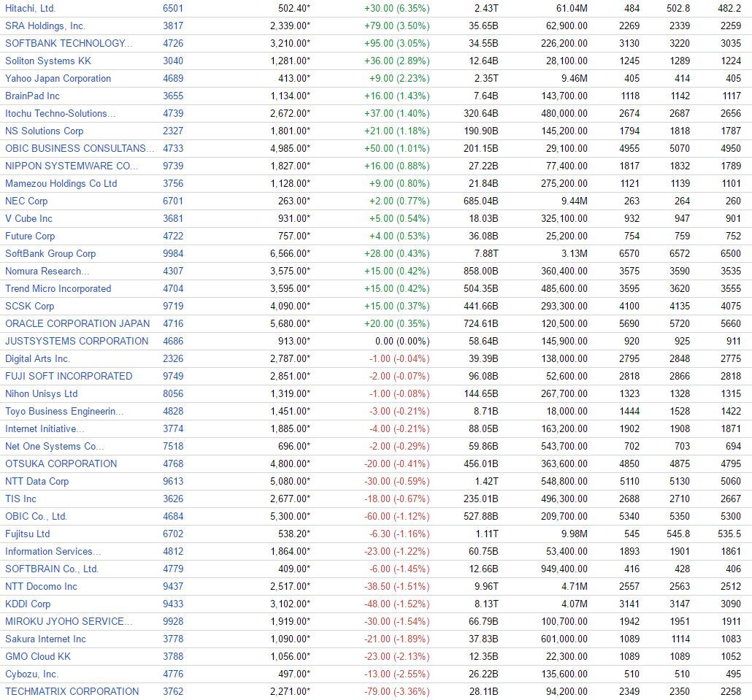Image resolution: width=752 pixels, height=700 pixels.
Task: Select the NEC Corp link
Action: pos(26,201)
